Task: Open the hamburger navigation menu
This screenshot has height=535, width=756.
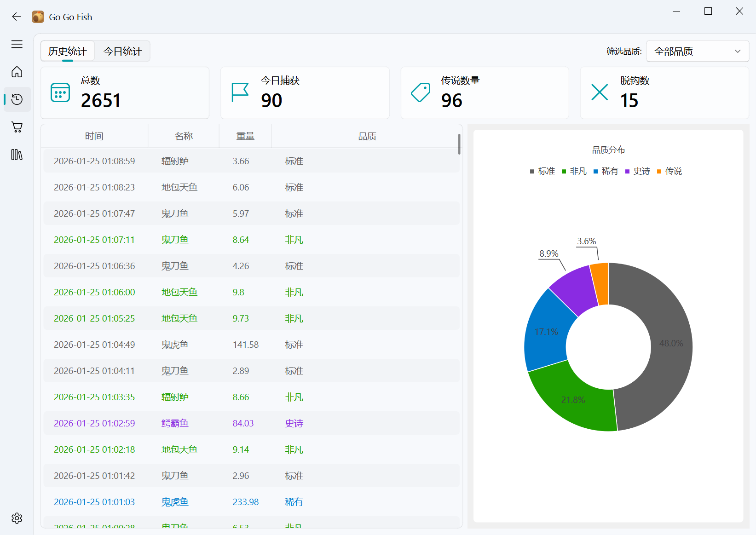Action: tap(17, 44)
